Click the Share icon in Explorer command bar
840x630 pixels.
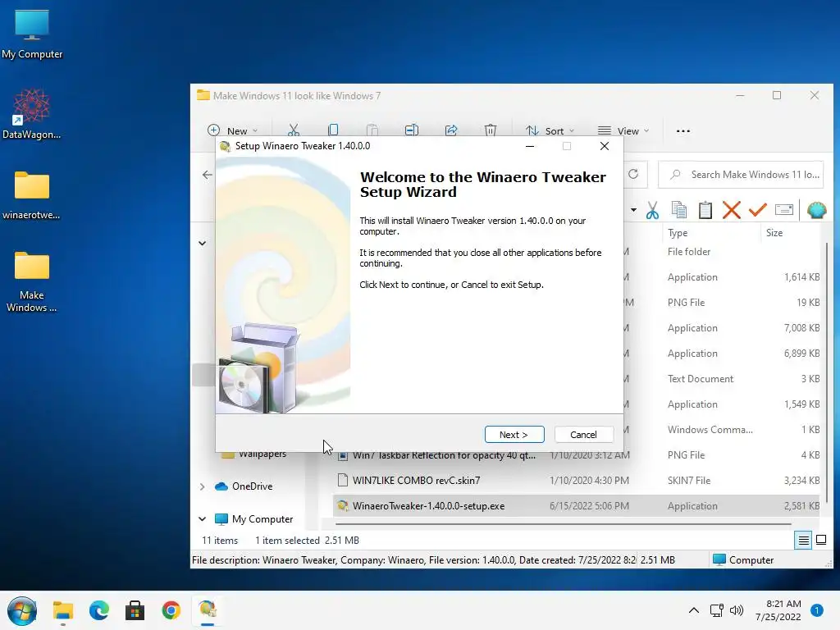pyautogui.click(x=451, y=130)
